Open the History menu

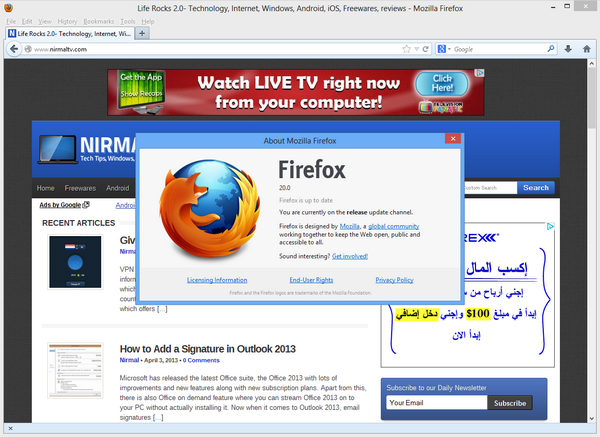coord(67,21)
